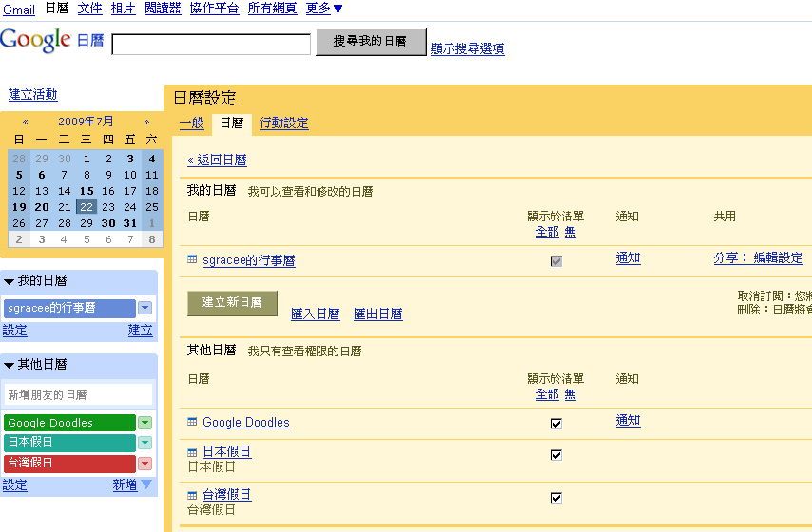Image resolution: width=812 pixels, height=532 pixels.
Task: Select July 15 in mini calendar
Action: click(x=87, y=191)
